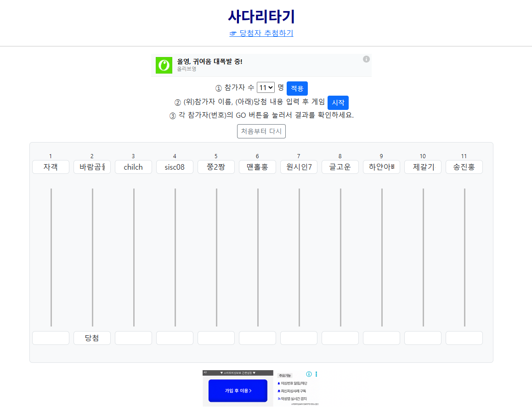Viewport: 532px width, 418px height.
Task: Click the empty result field under ladder 1
Action: coord(51,338)
